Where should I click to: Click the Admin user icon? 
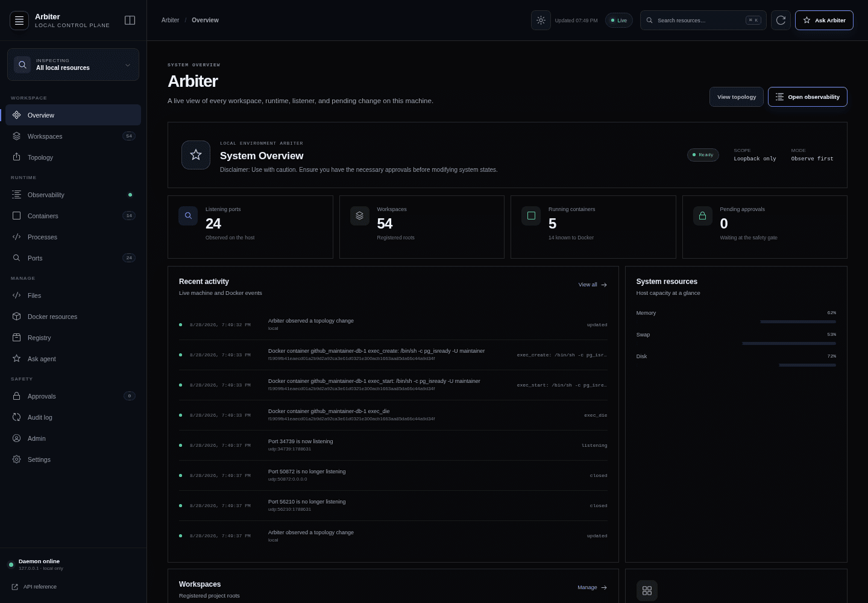point(16,438)
